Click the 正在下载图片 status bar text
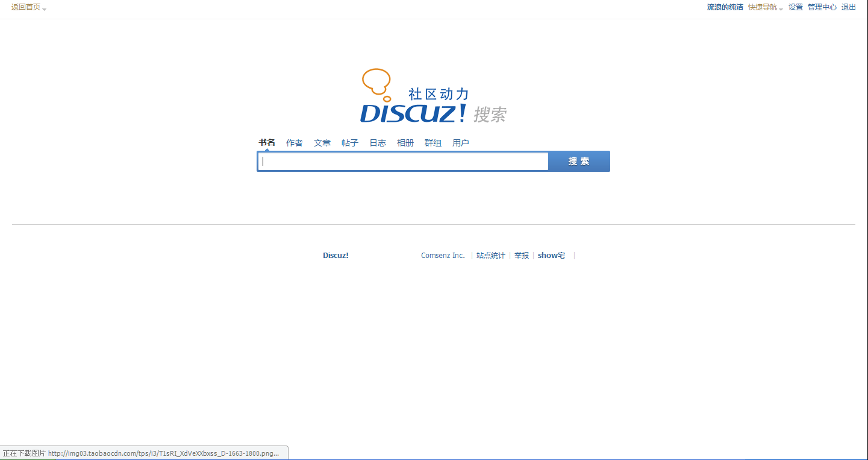This screenshot has width=868, height=460. [24, 453]
